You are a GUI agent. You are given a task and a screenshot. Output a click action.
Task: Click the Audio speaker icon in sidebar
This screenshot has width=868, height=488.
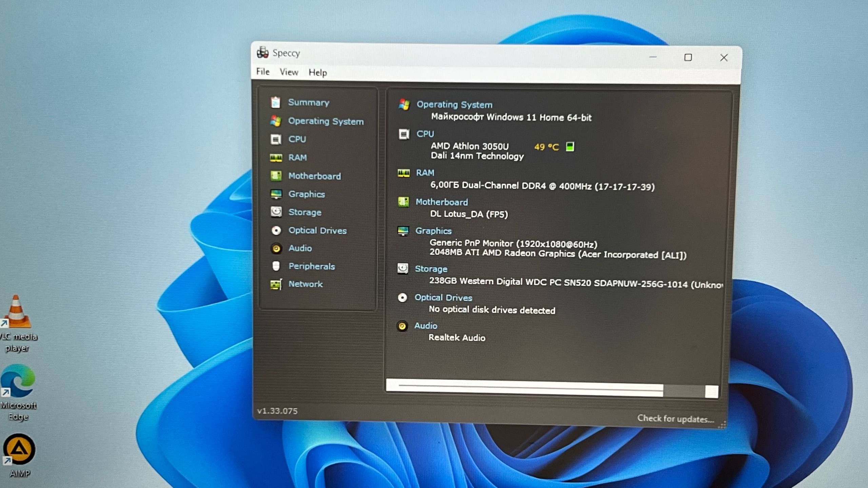(276, 248)
